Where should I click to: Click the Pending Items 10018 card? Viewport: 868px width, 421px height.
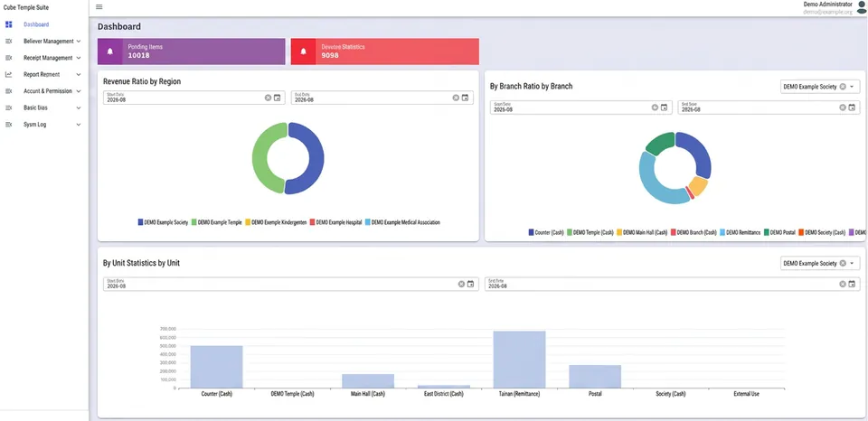(192, 51)
